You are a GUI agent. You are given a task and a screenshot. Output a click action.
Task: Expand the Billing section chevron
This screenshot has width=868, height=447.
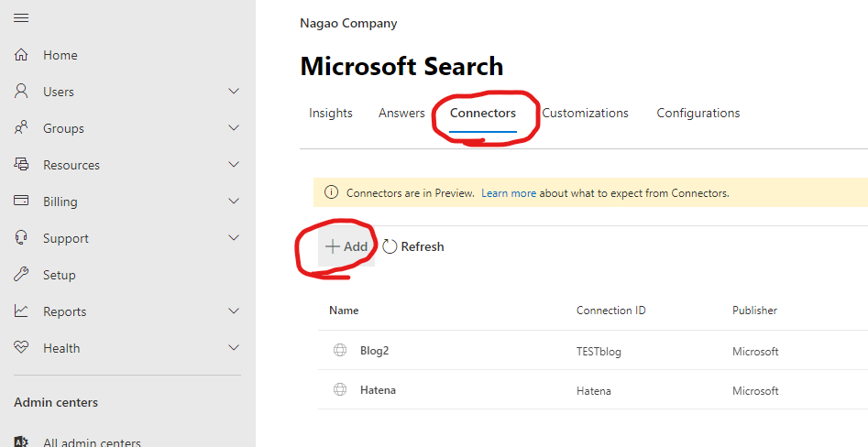234,202
